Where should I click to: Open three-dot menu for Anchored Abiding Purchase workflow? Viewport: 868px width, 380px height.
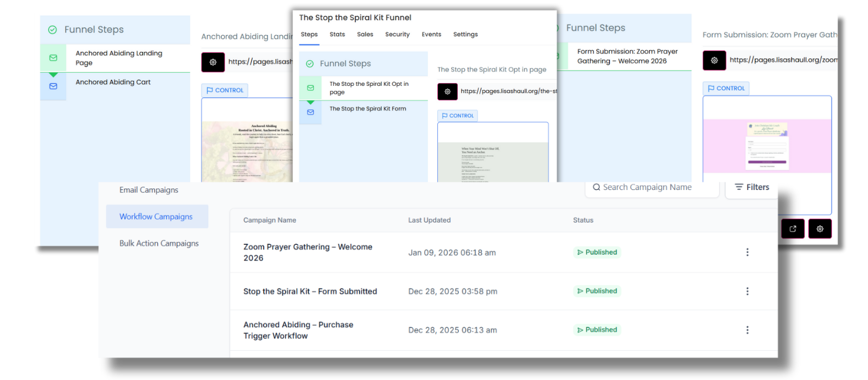click(x=747, y=330)
